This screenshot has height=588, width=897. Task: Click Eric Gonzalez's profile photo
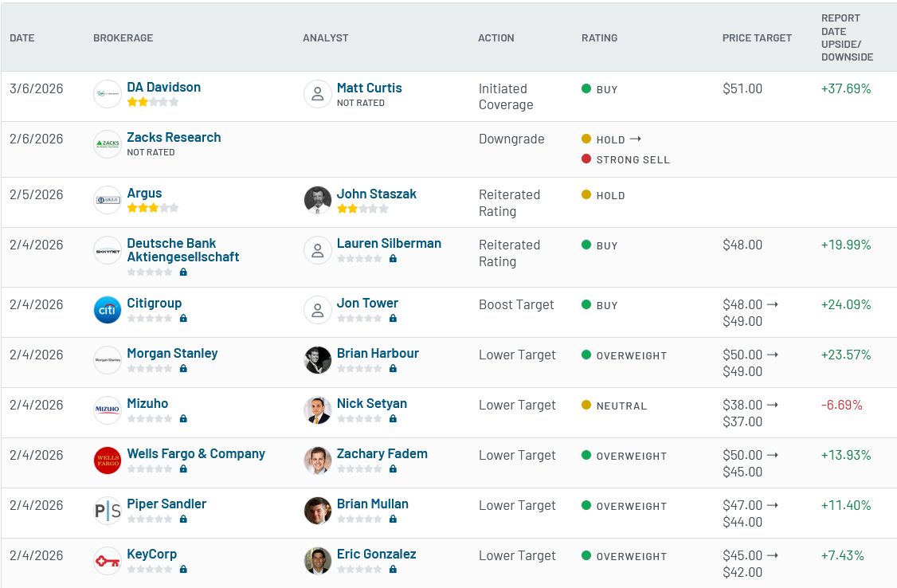318,561
